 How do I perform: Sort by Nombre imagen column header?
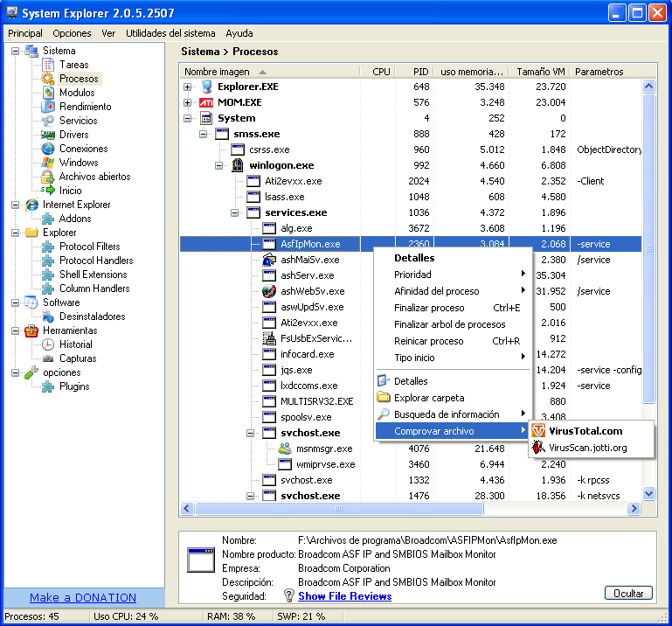269,72
